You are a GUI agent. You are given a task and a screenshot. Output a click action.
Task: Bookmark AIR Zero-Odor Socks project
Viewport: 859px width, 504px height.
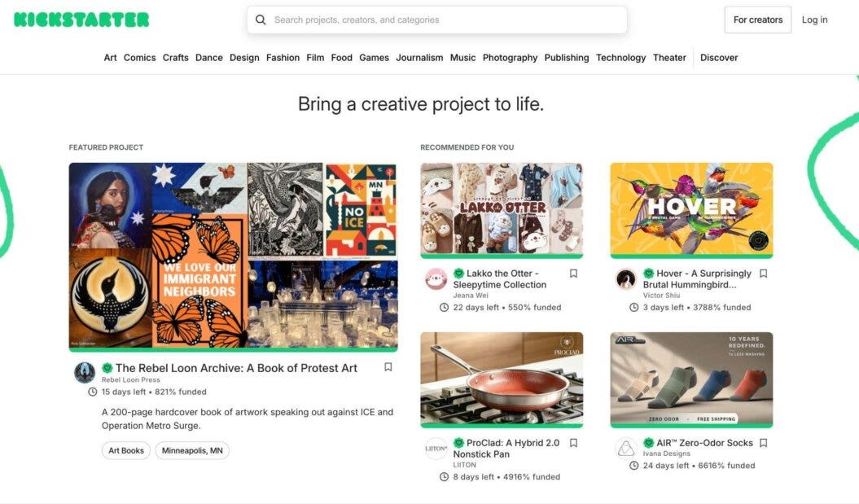pyautogui.click(x=763, y=443)
